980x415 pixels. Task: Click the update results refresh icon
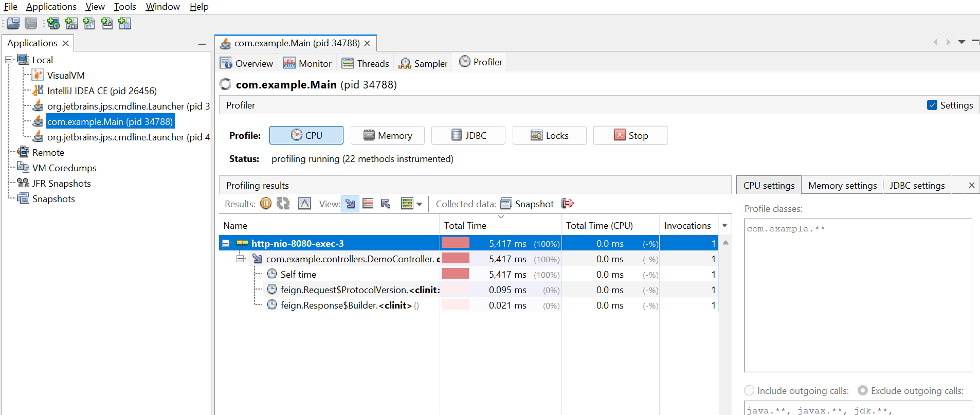coord(283,204)
